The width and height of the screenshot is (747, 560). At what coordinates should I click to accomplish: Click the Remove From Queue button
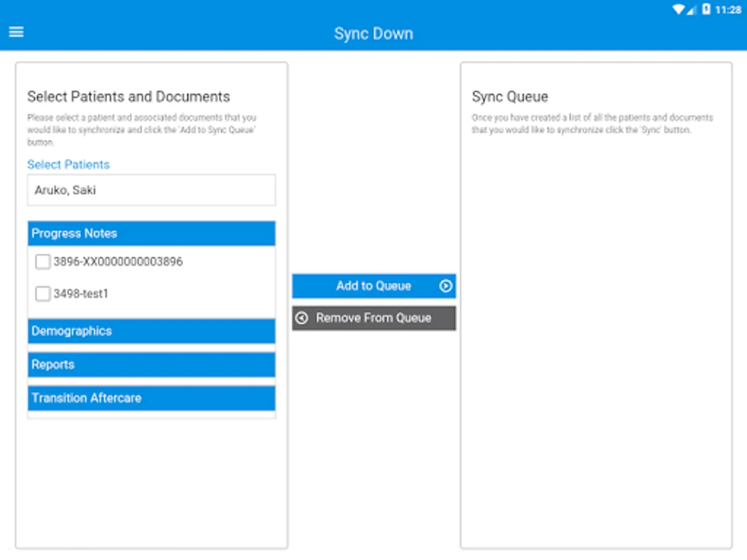coord(374,318)
